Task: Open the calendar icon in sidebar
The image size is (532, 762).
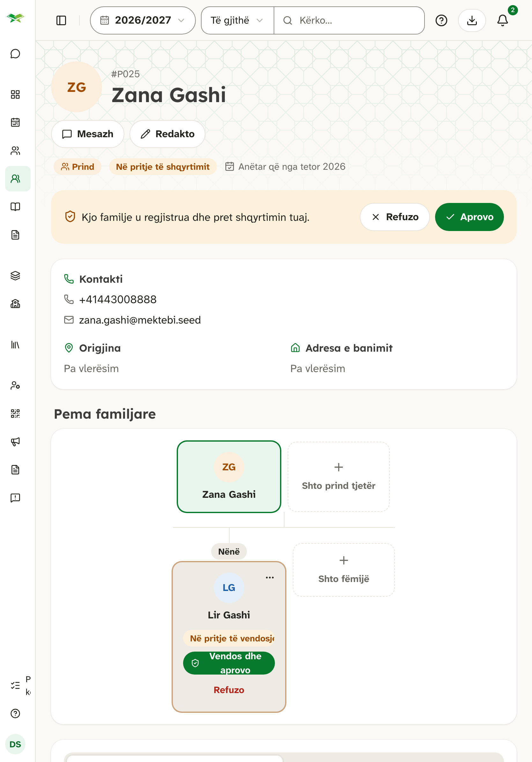Action: pyautogui.click(x=15, y=123)
